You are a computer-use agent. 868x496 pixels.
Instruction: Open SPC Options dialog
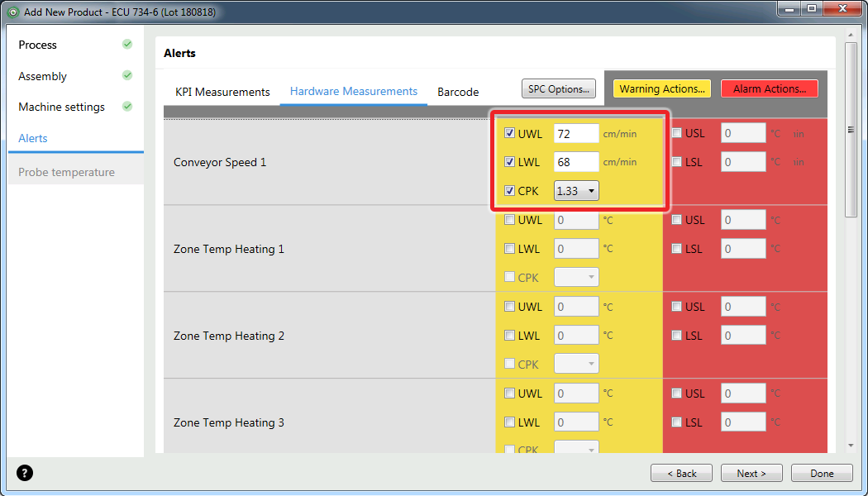point(559,88)
